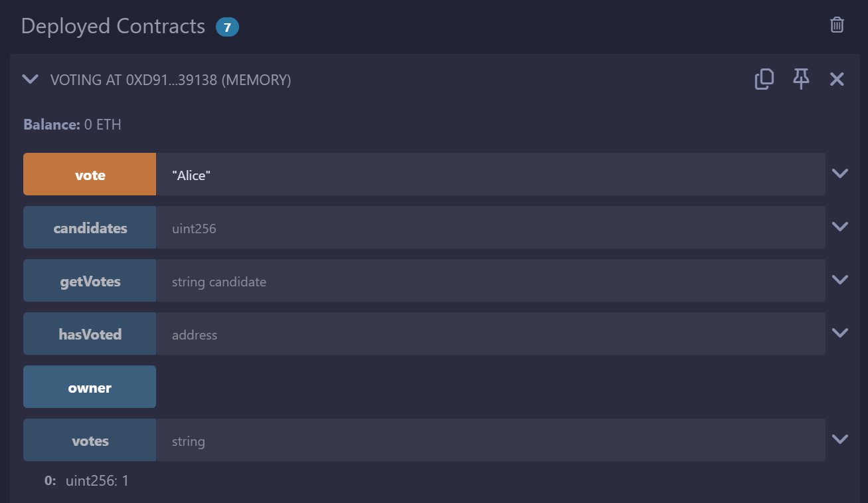Expand the hasVoted function parameters
Image resolution: width=868 pixels, height=503 pixels.
click(x=840, y=334)
